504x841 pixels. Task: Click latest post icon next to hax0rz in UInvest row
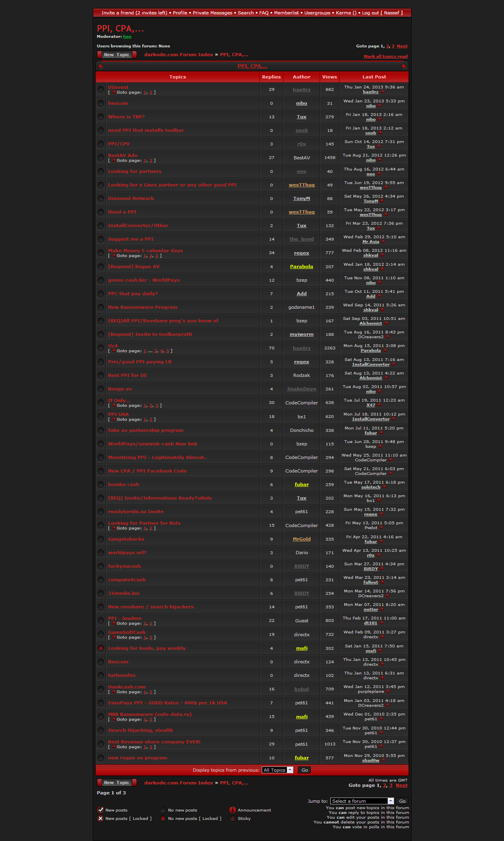click(x=382, y=92)
